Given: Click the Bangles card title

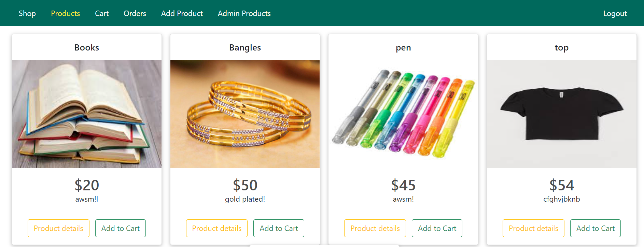Looking at the screenshot, I should [245, 47].
